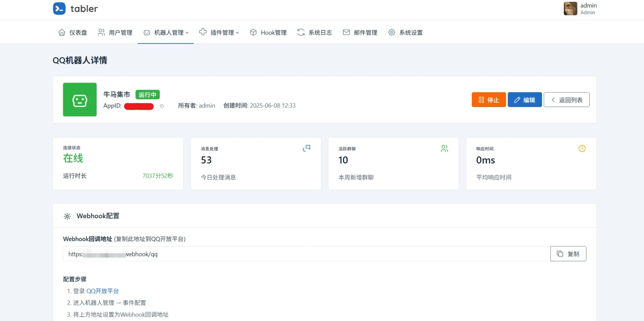Click 返回列表 back button
This screenshot has height=321, width=644.
point(567,100)
